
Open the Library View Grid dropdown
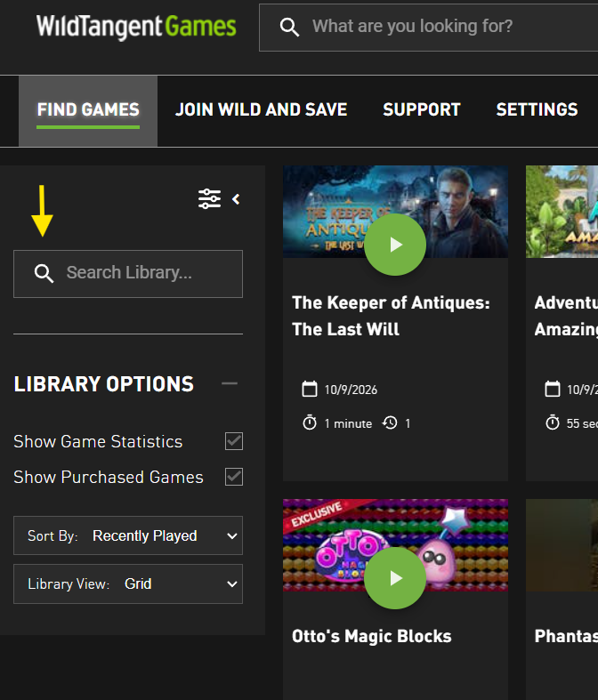point(128,584)
